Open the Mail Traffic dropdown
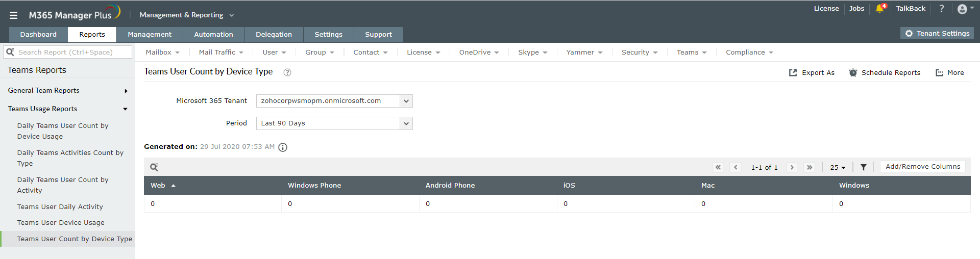Image resolution: width=980 pixels, height=259 pixels. (221, 53)
